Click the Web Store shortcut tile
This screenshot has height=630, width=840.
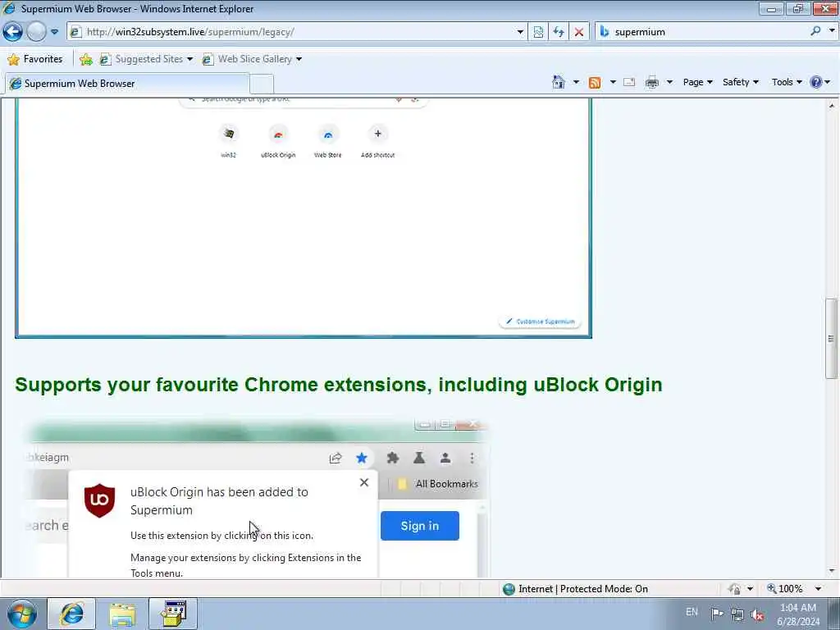[328, 140]
